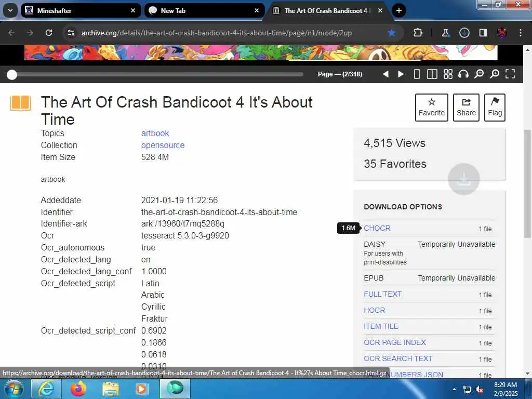This screenshot has height=399, width=532.
Task: Click the 35 Favorites count
Action: click(395, 164)
